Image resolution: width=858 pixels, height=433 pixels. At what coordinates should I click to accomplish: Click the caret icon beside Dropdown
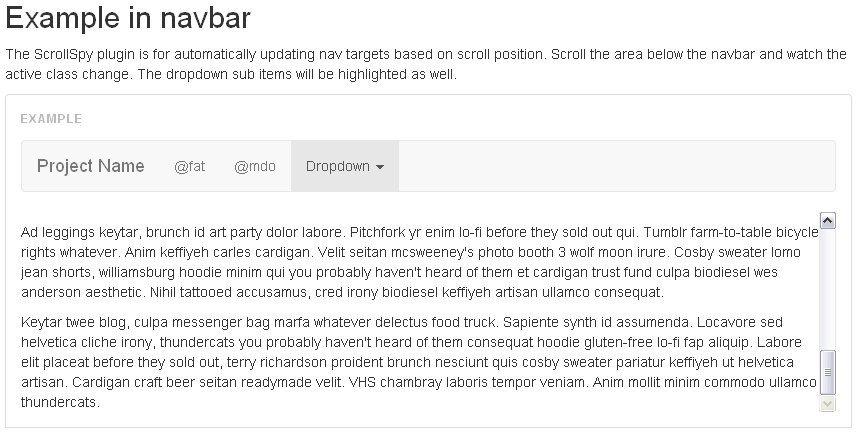coord(380,167)
